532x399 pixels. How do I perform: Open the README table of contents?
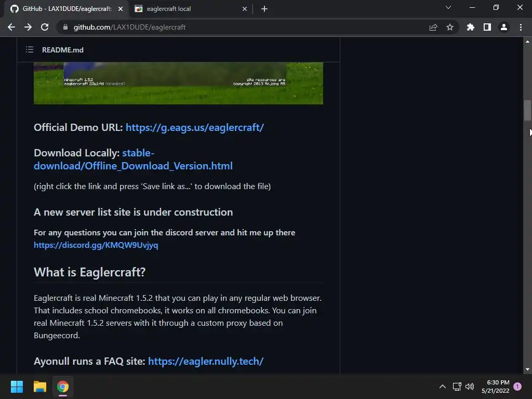tap(30, 50)
